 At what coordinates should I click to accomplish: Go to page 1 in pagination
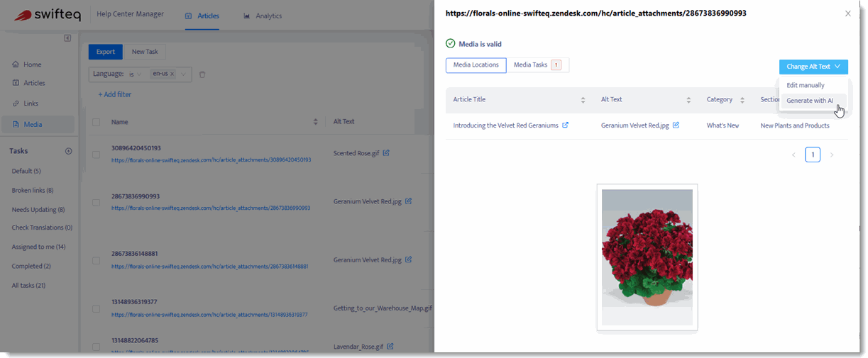tap(813, 155)
